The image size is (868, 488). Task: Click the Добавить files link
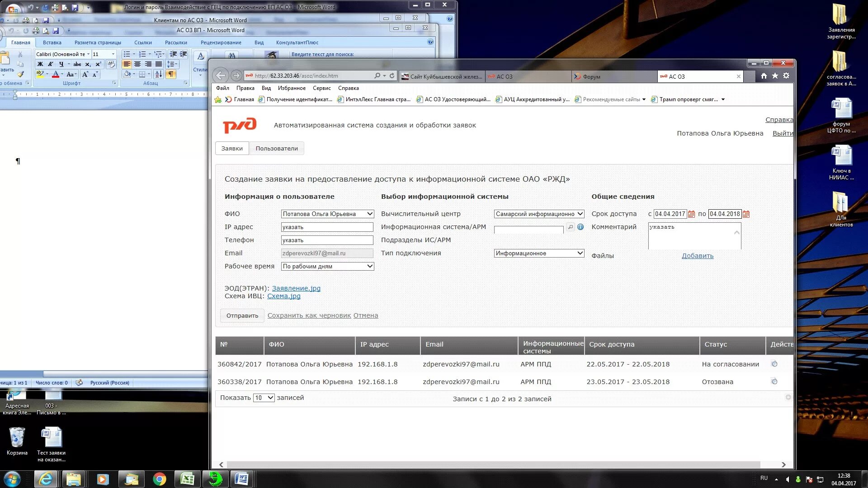tap(698, 256)
